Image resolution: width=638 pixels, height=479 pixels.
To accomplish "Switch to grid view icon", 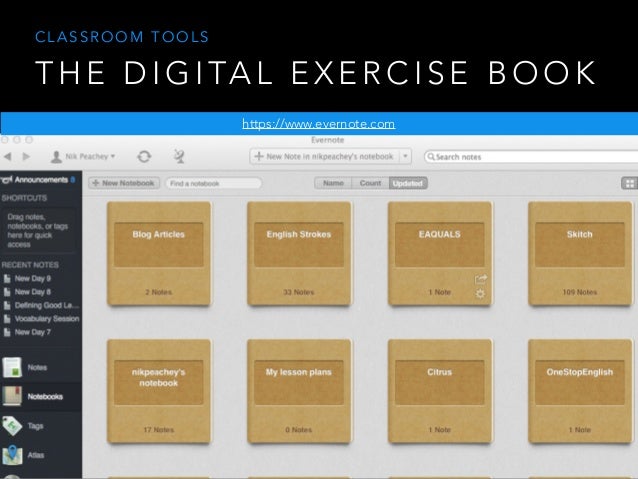I will pos(629,183).
